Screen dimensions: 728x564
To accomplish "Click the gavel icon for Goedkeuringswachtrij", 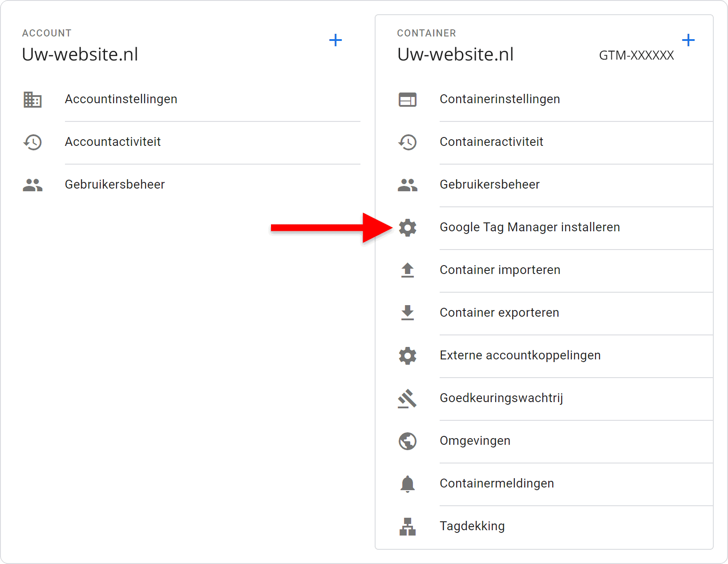I will point(407,399).
